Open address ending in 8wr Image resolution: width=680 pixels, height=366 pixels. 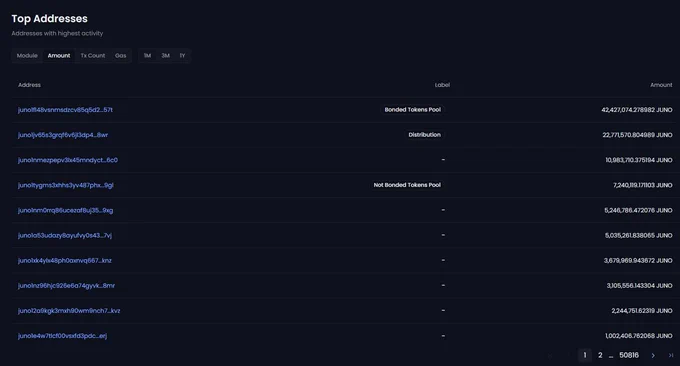tap(63, 135)
